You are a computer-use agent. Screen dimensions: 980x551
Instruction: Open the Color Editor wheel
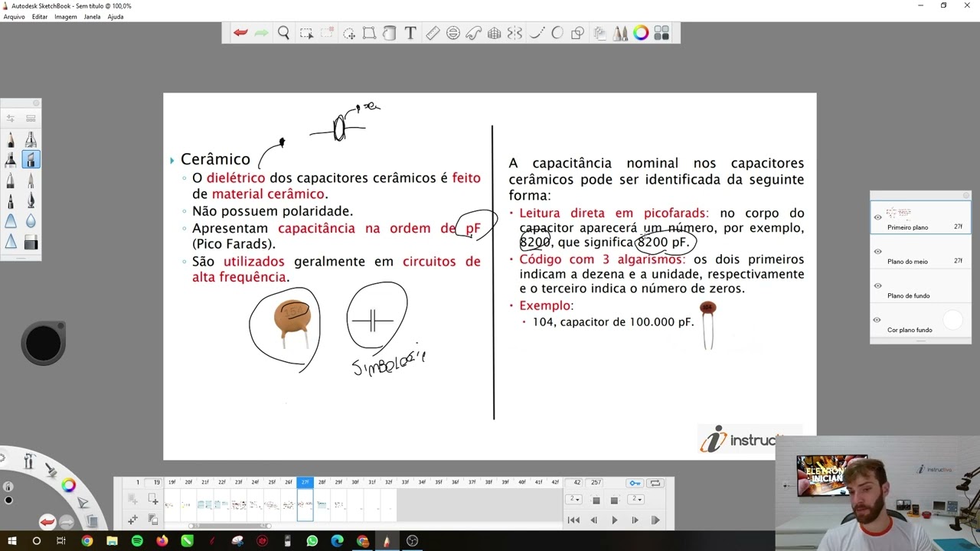641,33
